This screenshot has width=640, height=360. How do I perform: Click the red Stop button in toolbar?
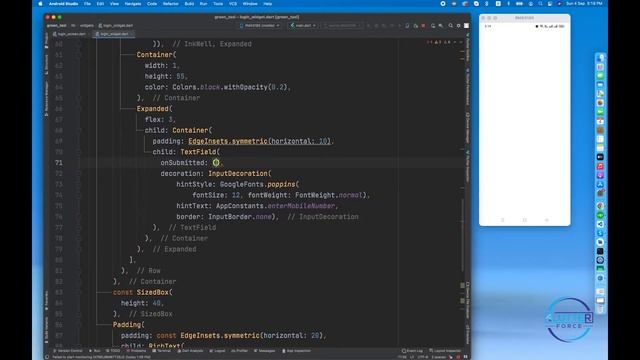pos(423,25)
